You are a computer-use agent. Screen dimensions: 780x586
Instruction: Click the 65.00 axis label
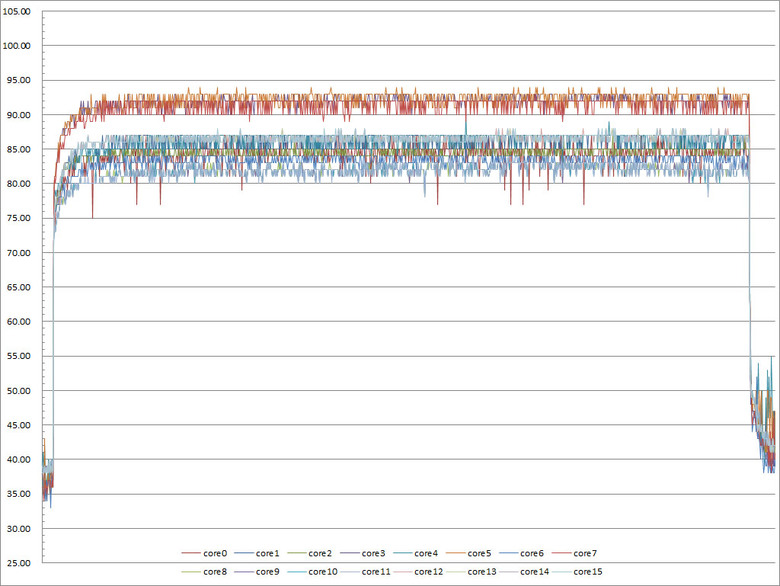[18, 287]
